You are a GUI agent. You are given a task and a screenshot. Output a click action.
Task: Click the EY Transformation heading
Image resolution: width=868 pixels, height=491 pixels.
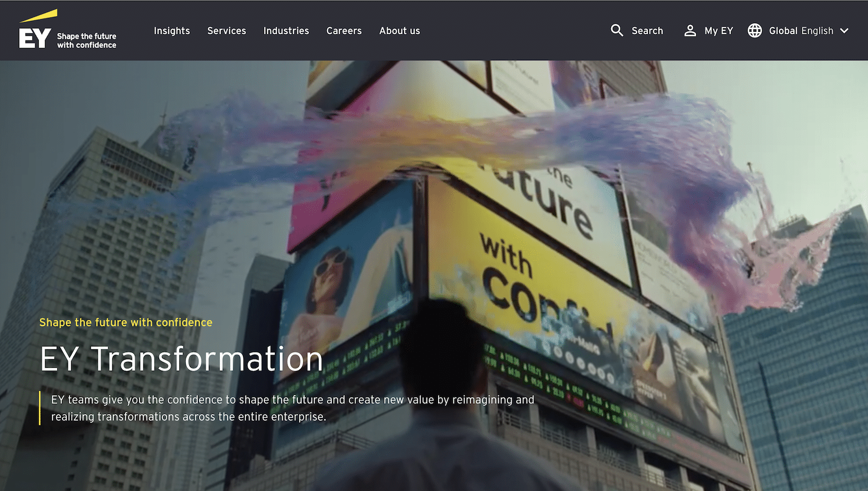pyautogui.click(x=181, y=359)
